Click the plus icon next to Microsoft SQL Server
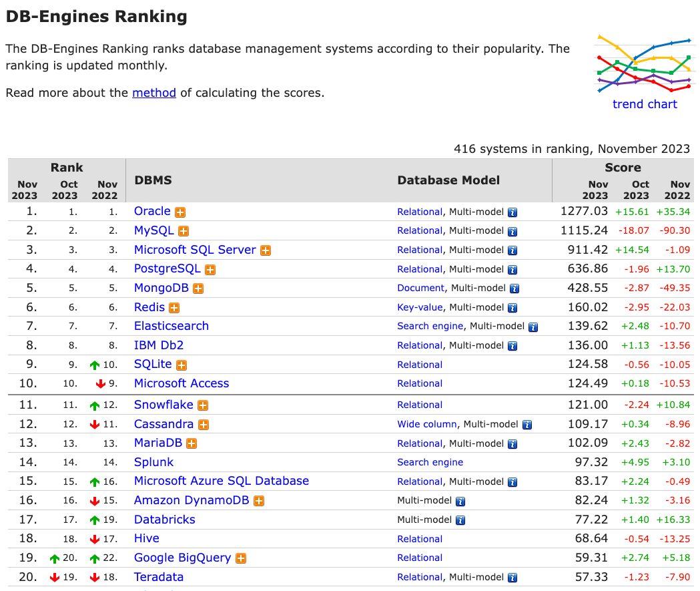Screen dimensions: 700x591 [x=266, y=250]
